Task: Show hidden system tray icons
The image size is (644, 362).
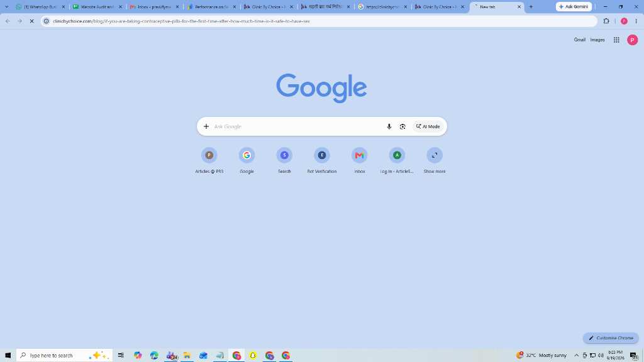Action: click(576, 355)
